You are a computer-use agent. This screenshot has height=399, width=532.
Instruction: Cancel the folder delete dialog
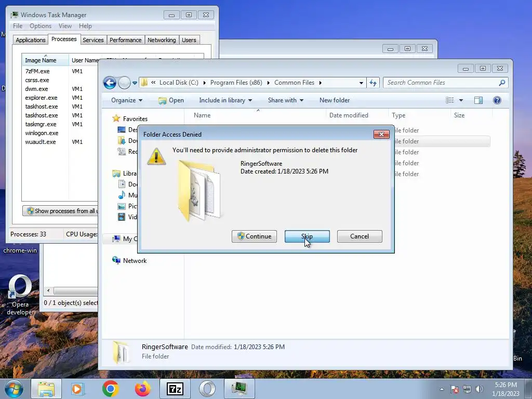360,236
